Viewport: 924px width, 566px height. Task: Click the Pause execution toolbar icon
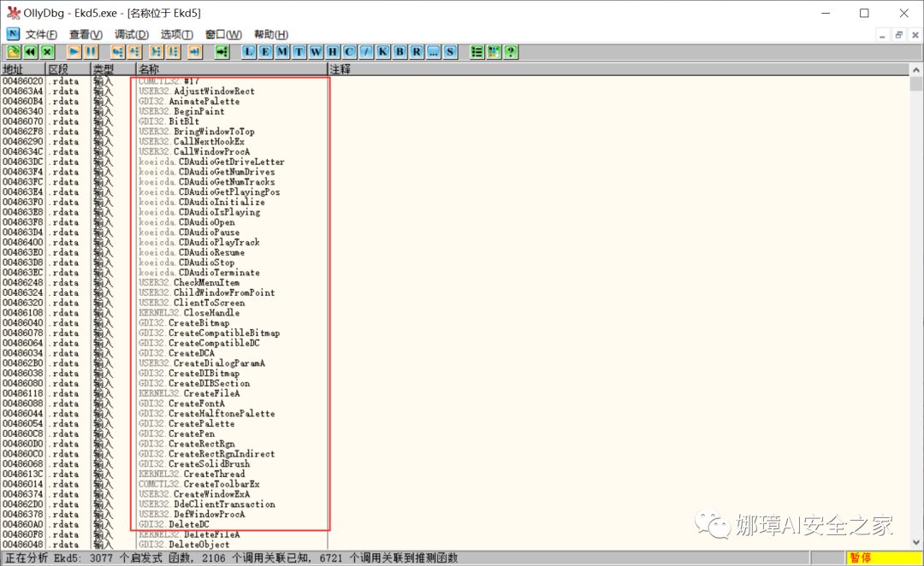coord(91,52)
